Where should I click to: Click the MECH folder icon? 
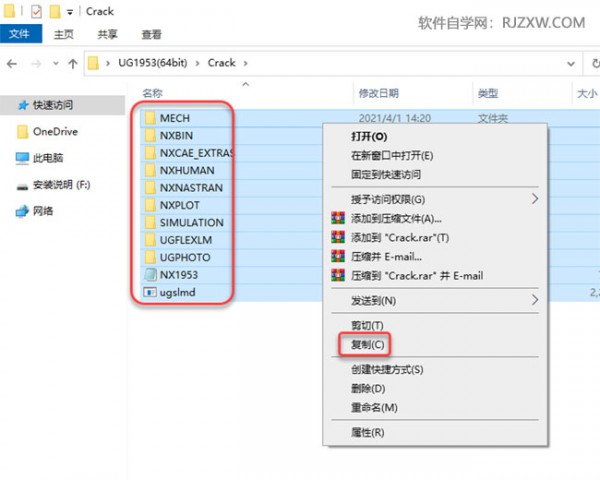click(150, 118)
